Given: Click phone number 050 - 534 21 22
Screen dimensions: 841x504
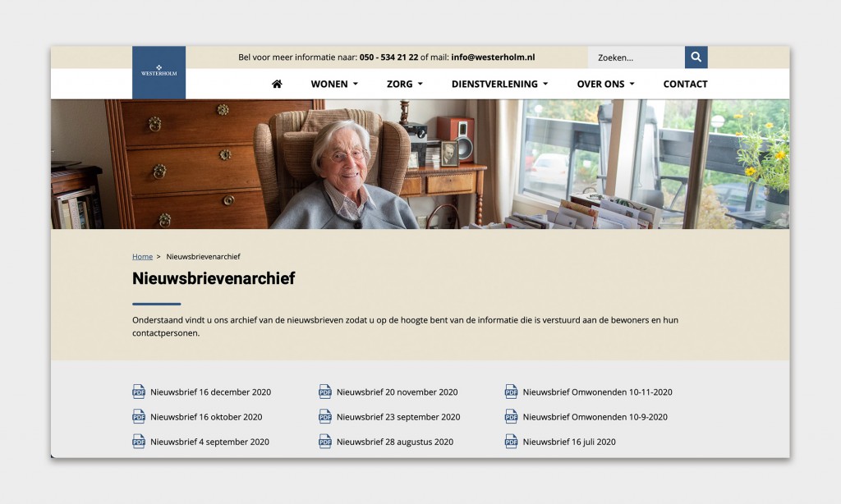Looking at the screenshot, I should pos(388,57).
